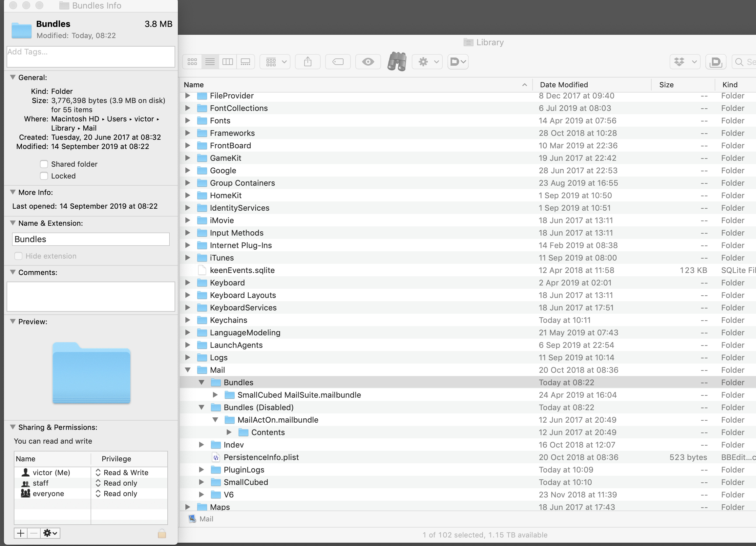Viewport: 756px width, 546px height.
Task: Collapse the General section
Action: click(13, 77)
